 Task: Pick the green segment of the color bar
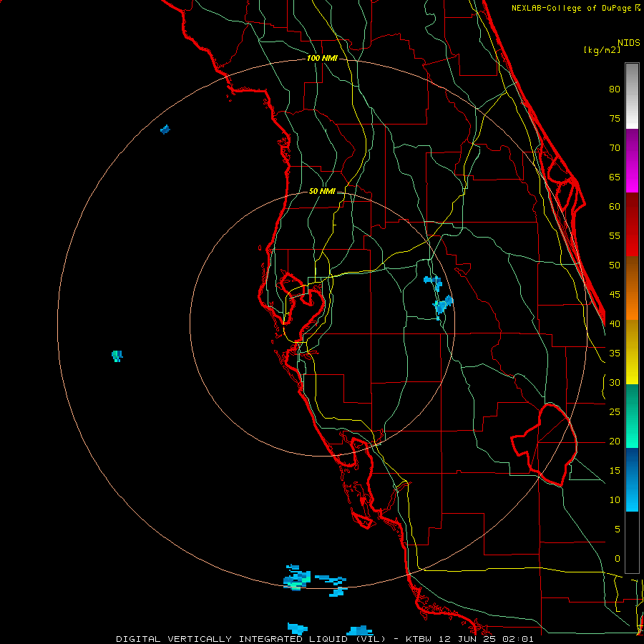[632, 416]
